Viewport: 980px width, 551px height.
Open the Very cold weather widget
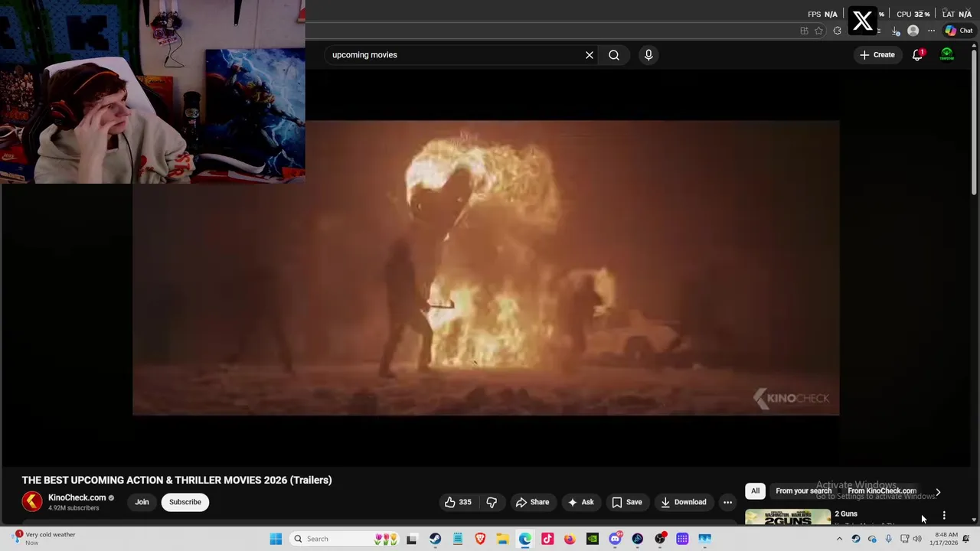pyautogui.click(x=44, y=539)
